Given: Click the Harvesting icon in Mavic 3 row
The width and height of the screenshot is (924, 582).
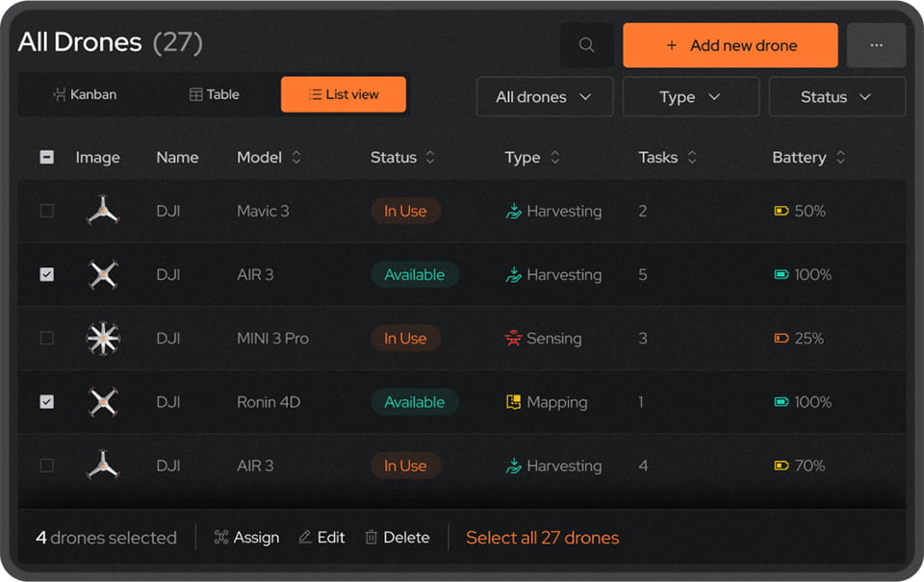Looking at the screenshot, I should tap(513, 211).
